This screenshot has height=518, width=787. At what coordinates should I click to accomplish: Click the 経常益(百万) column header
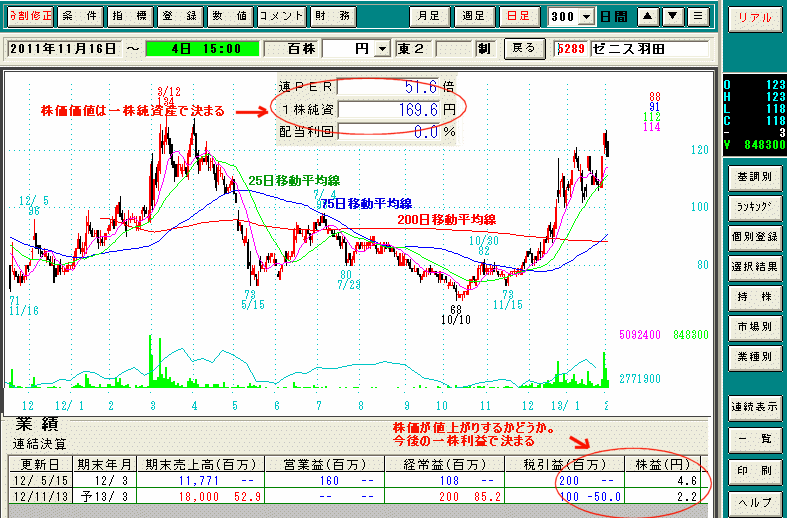pyautogui.click(x=445, y=464)
